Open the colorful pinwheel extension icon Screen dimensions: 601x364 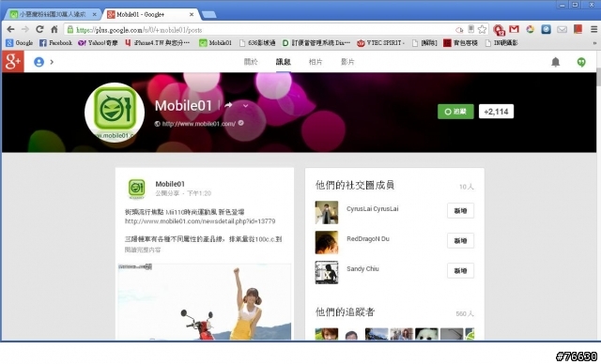point(530,29)
